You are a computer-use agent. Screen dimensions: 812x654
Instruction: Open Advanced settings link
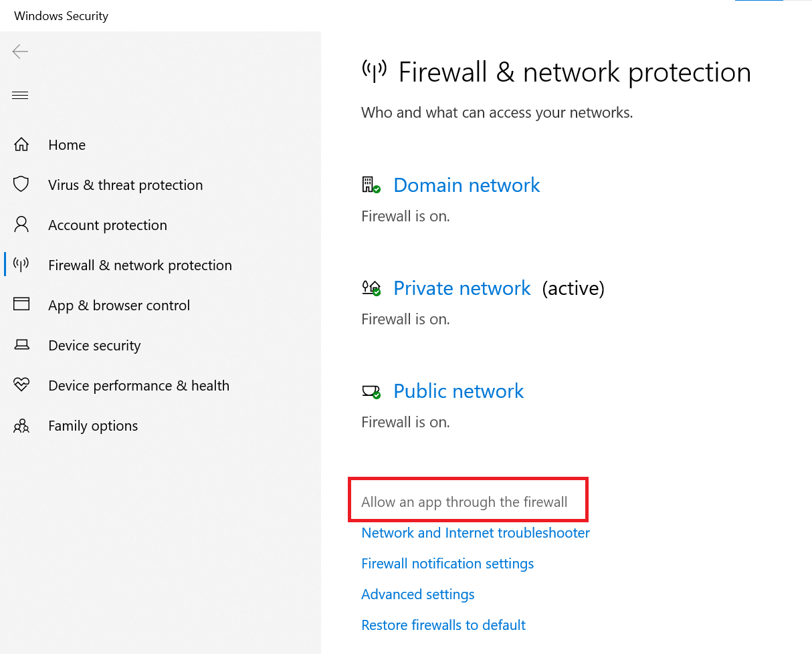(418, 594)
